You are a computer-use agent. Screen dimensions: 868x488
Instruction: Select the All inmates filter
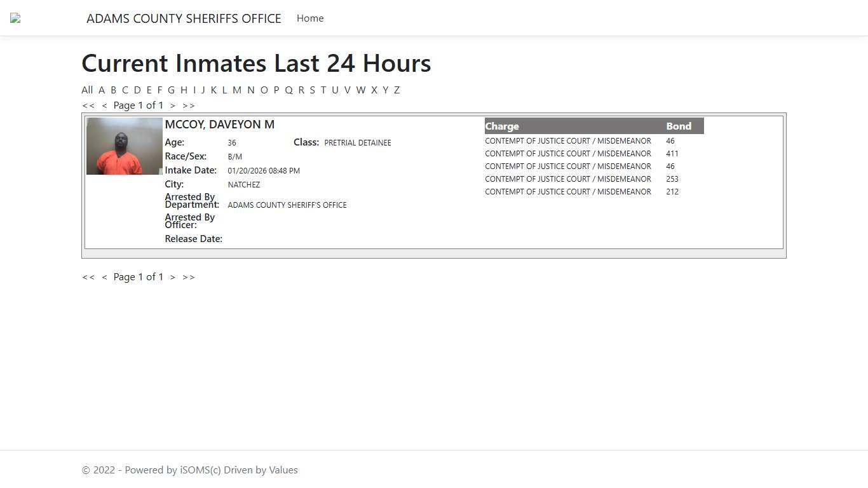[x=87, y=90]
